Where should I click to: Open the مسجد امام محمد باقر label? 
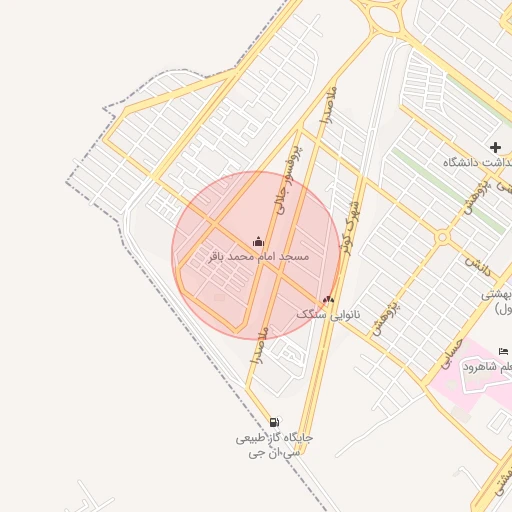pyautogui.click(x=259, y=257)
